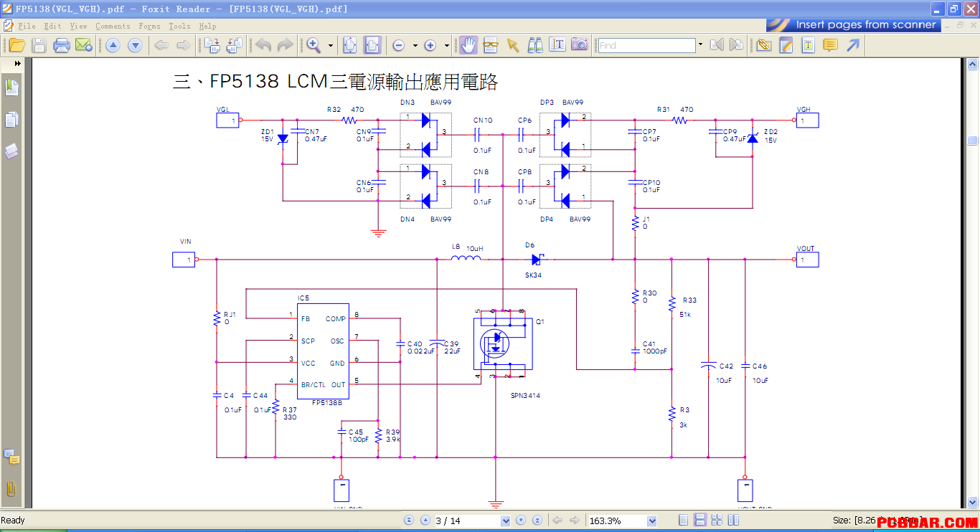Open the Help menu
980x532 pixels.
(x=207, y=26)
